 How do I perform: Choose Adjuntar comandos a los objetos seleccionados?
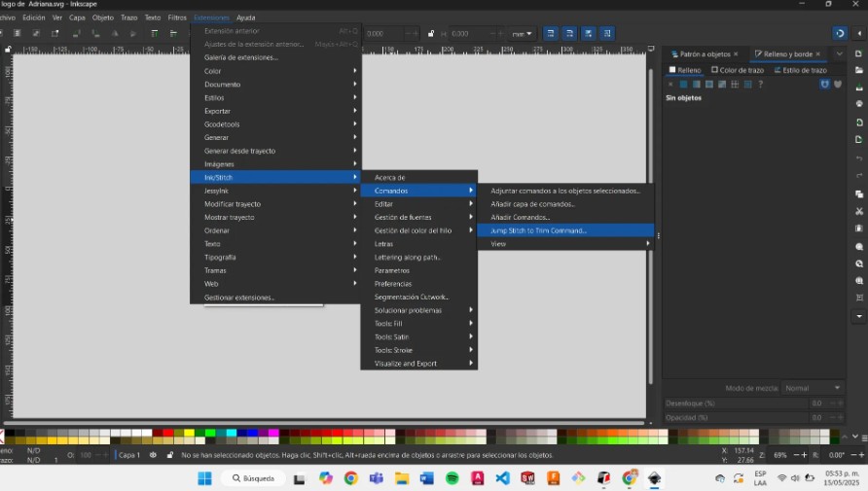click(x=565, y=191)
